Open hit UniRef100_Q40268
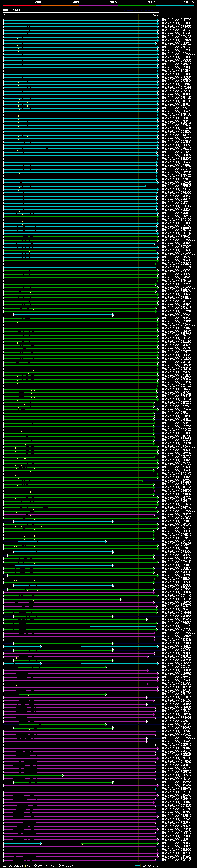The height and width of the screenshot is (868, 197). [x=177, y=481]
